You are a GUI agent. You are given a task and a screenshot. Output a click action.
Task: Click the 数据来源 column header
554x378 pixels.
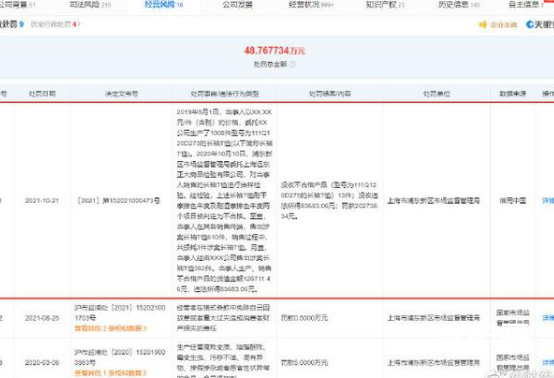point(513,94)
